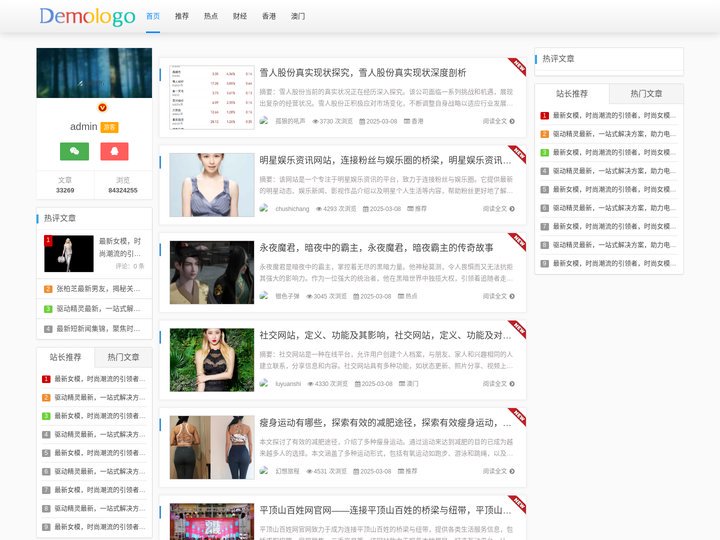Open the 香港 navigation item

[269, 16]
